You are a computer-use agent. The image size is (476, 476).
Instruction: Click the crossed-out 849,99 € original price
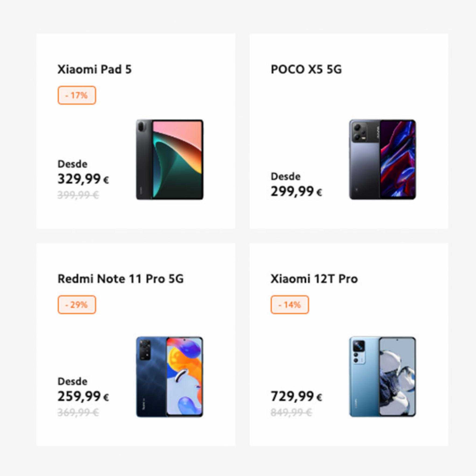pyautogui.click(x=292, y=412)
